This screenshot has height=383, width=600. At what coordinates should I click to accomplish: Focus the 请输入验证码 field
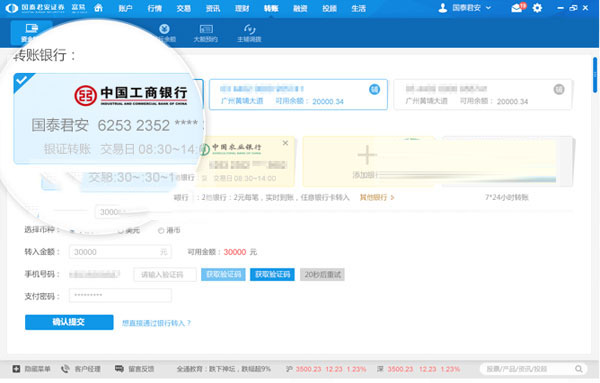165,274
